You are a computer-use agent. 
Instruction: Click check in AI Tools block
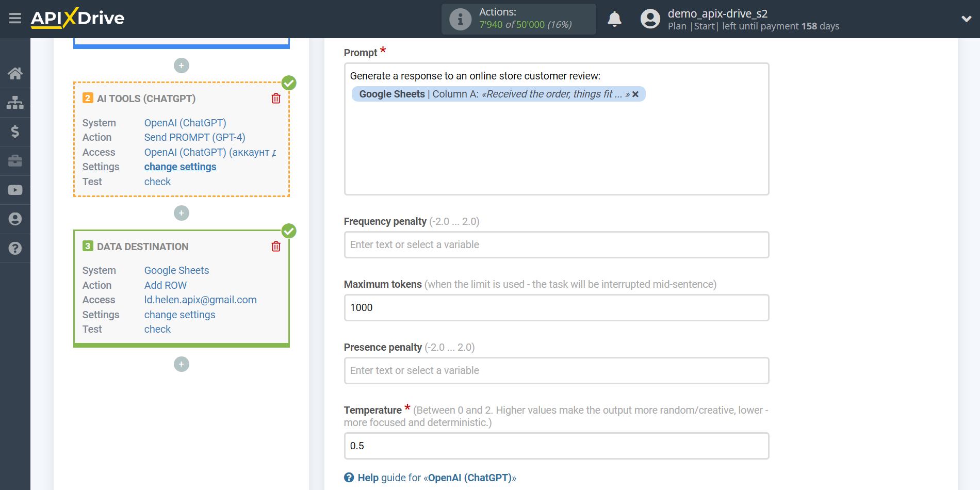pyautogui.click(x=157, y=182)
